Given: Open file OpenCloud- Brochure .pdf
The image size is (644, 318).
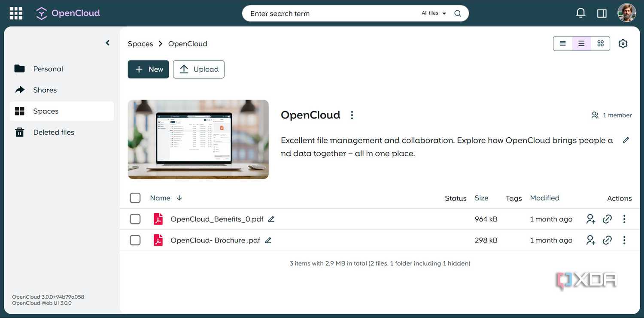Looking at the screenshot, I should click(215, 240).
